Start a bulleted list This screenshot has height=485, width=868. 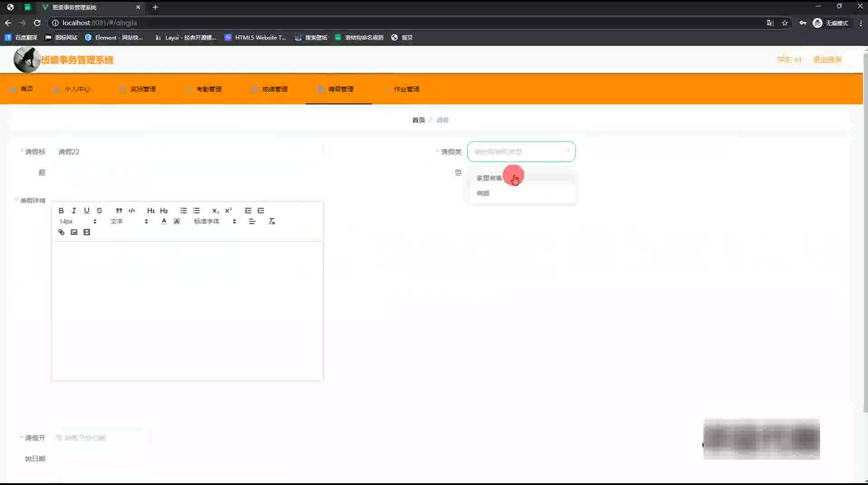point(196,210)
